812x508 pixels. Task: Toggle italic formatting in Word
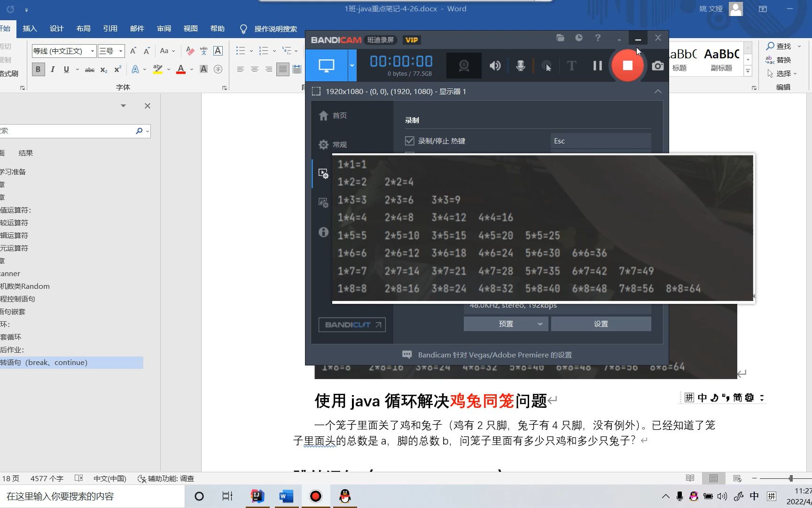click(53, 70)
